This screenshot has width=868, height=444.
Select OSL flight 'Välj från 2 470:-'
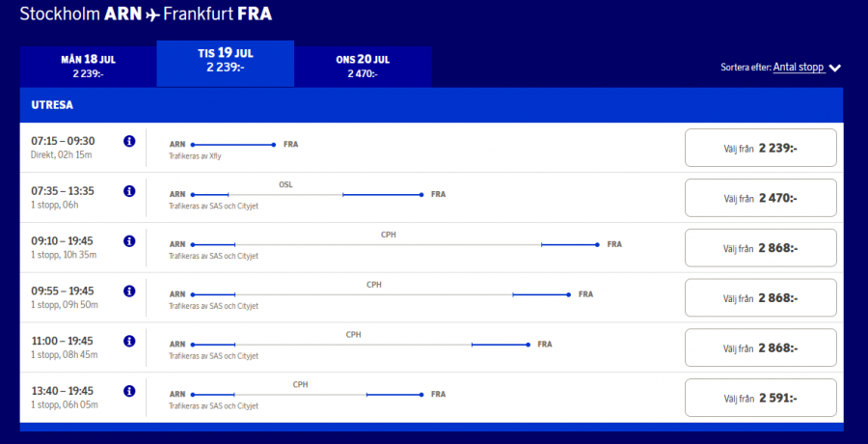pyautogui.click(x=761, y=198)
